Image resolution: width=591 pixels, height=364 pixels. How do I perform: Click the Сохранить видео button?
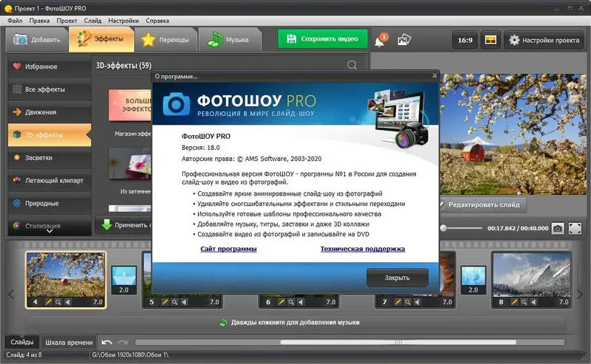pos(322,39)
